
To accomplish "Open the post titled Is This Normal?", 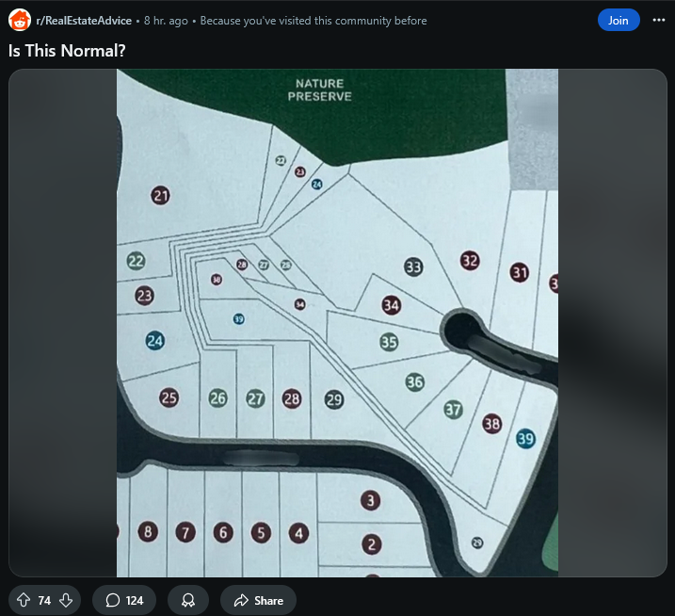I will pos(67,51).
